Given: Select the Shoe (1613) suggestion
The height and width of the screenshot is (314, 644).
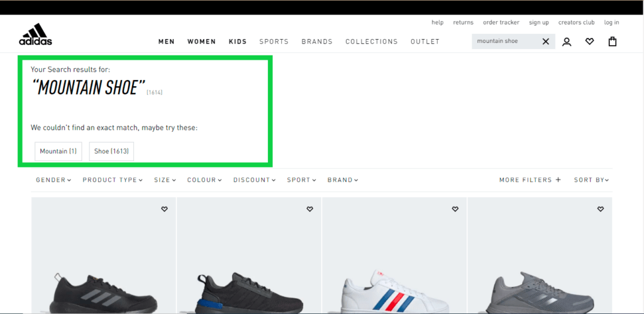Looking at the screenshot, I should (x=111, y=151).
